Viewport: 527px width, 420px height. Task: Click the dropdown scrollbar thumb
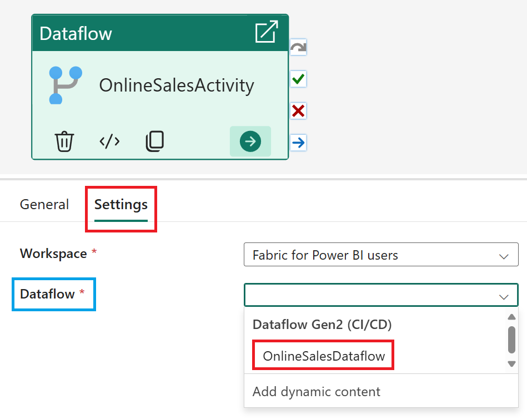tap(511, 339)
